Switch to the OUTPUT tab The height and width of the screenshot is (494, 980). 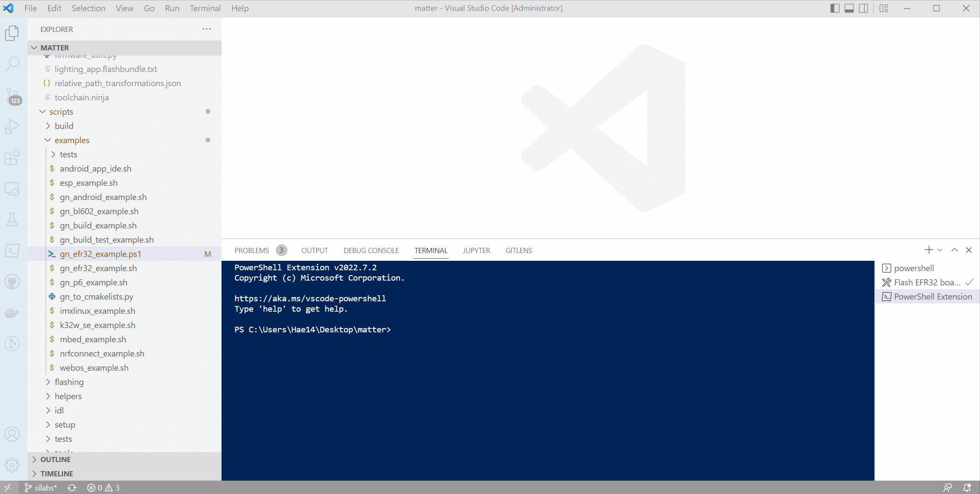click(x=315, y=250)
